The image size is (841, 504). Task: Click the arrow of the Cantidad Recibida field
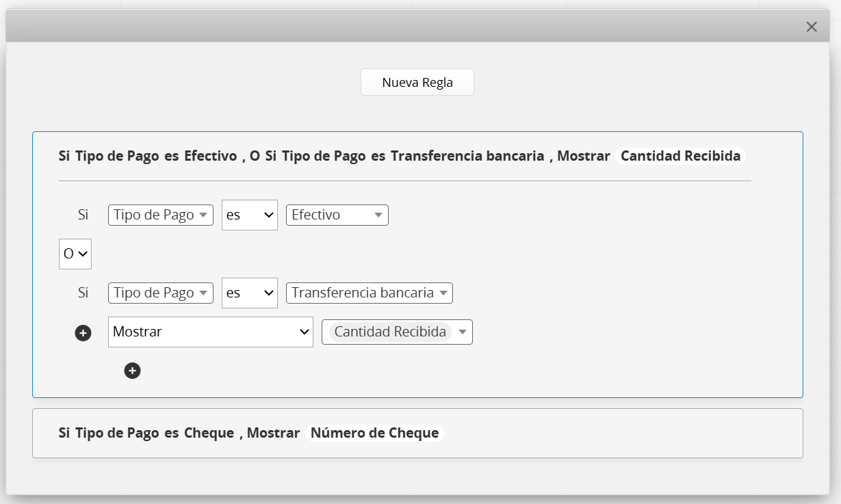(x=463, y=332)
